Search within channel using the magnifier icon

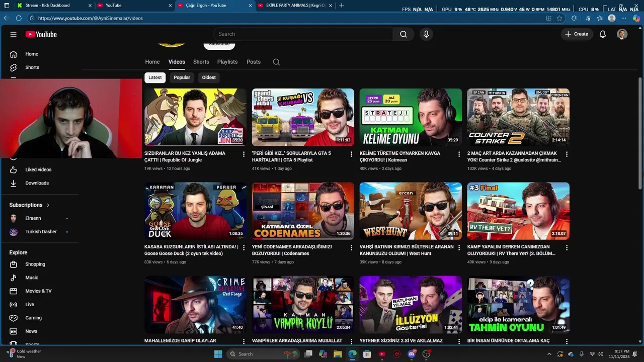tap(276, 62)
